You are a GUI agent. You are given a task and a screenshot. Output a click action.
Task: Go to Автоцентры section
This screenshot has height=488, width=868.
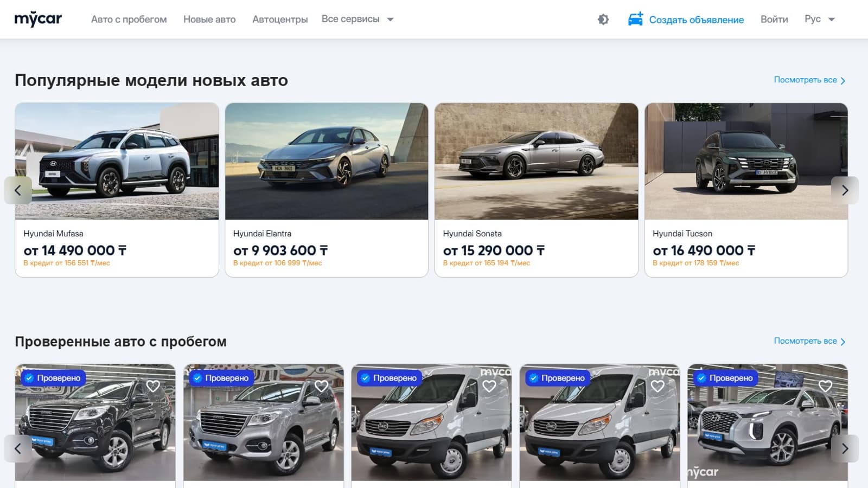(280, 20)
